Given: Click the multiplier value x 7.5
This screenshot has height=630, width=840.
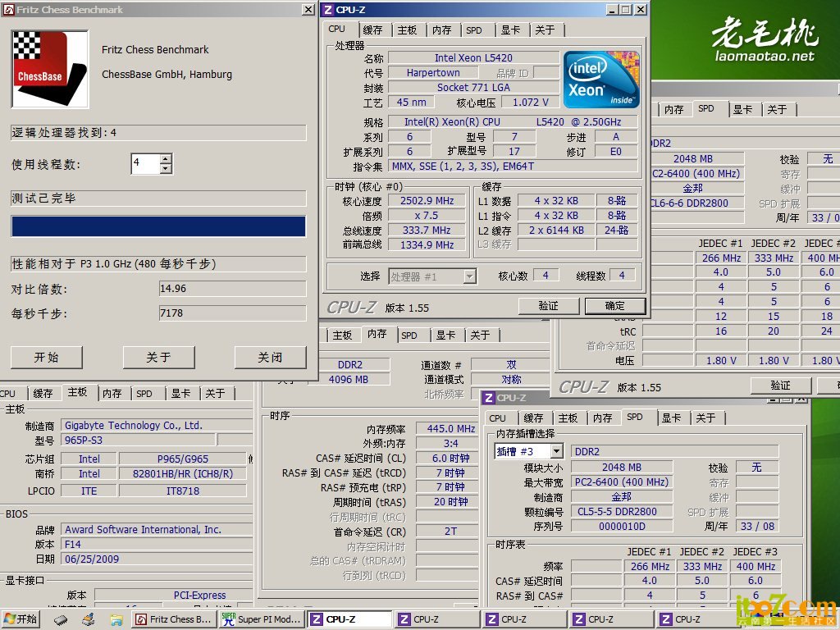Looking at the screenshot, I should point(427,216).
